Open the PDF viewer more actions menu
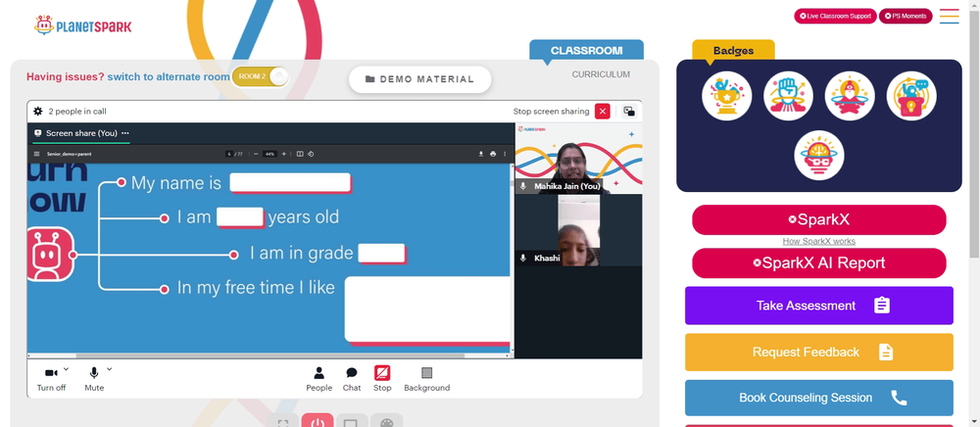The image size is (980, 427). coord(505,154)
